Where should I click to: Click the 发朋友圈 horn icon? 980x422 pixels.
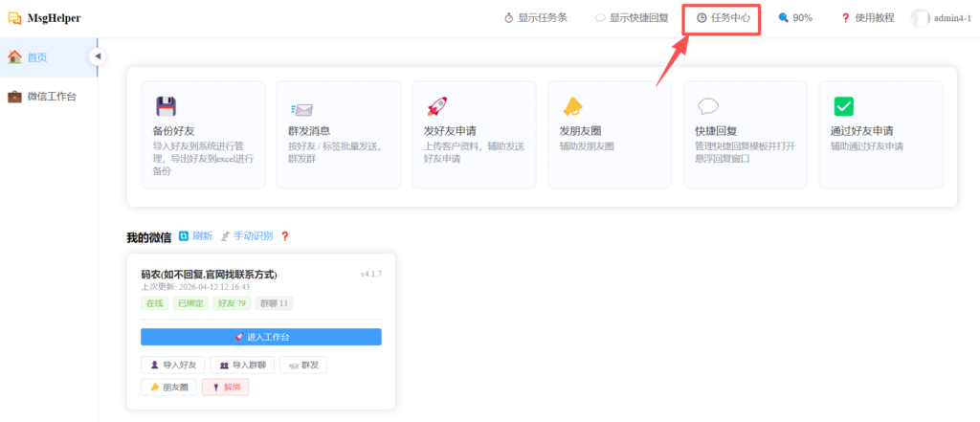click(572, 106)
